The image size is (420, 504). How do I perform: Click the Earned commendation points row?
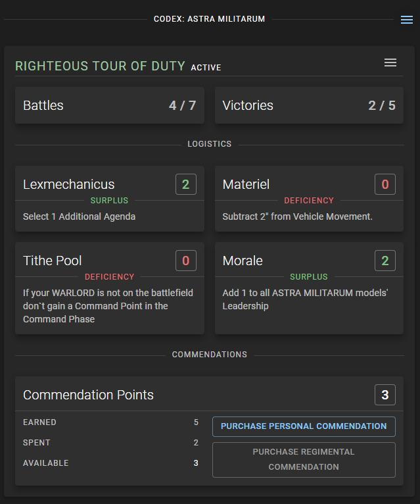tap(110, 422)
